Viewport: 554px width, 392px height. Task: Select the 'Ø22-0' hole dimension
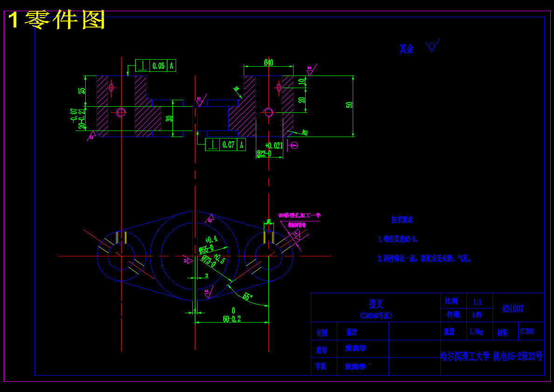coord(264,154)
